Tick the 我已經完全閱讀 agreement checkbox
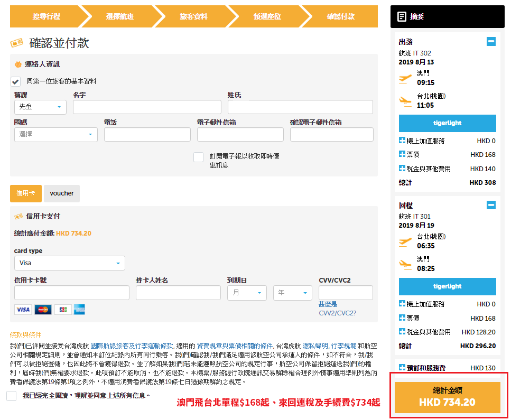This screenshot has width=511, height=420. (12, 396)
